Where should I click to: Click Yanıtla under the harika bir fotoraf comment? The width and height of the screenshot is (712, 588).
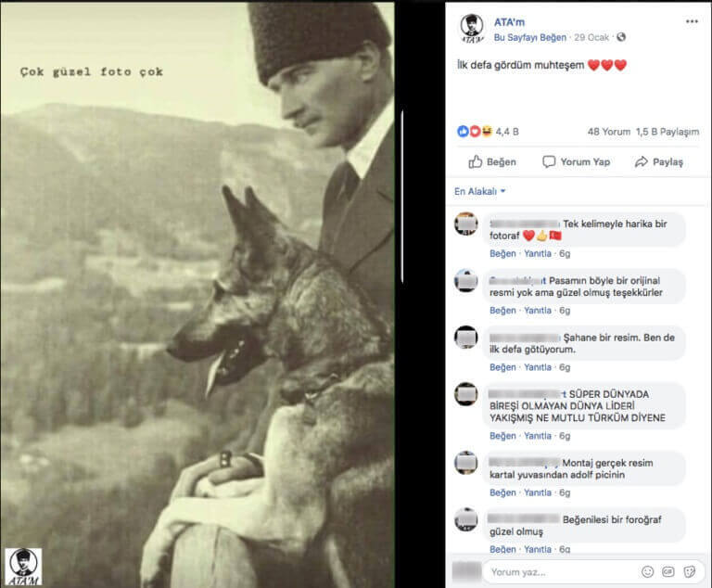538,253
